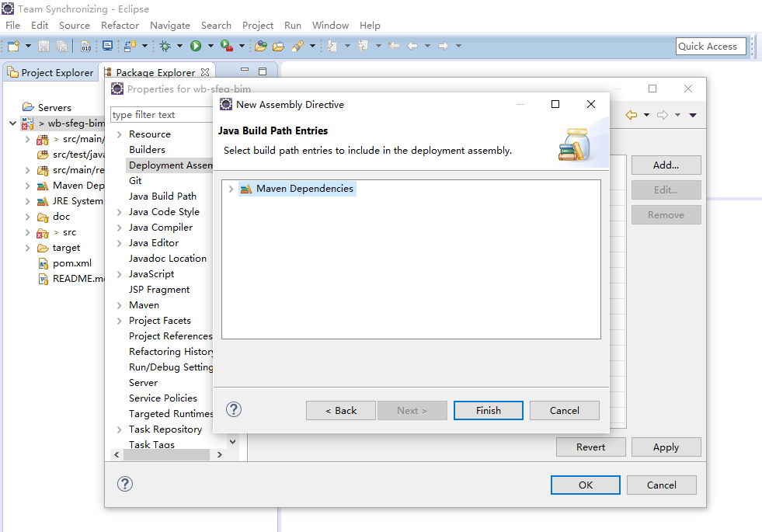Expand Maven Dependencies in the build path list
The image size is (762, 532).
[231, 189]
